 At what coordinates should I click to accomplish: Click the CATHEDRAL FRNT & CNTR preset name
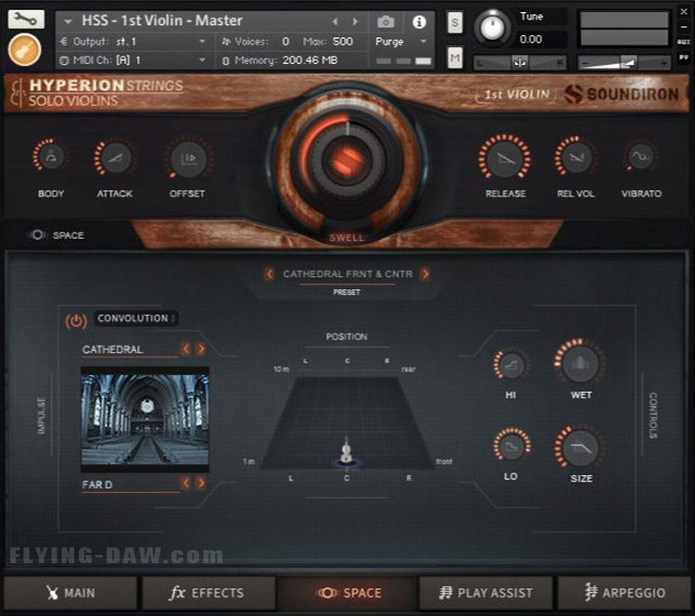347,274
